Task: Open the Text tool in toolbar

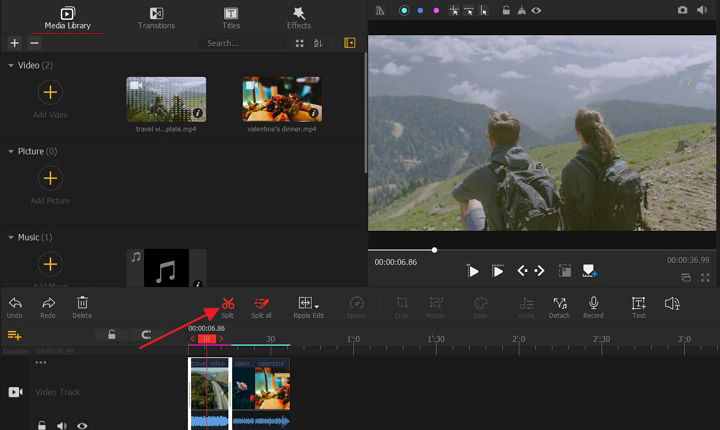Action: coord(638,303)
